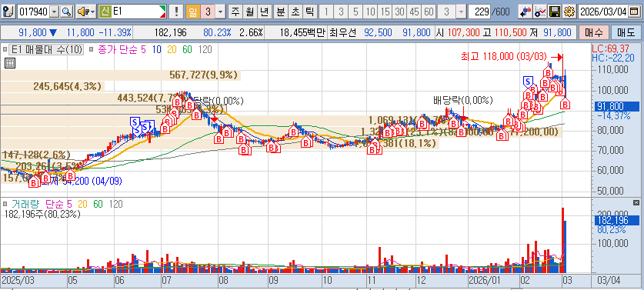The height and width of the screenshot is (290, 644).
Task: Switch to the 틱 tick chart
Action: (309, 12)
